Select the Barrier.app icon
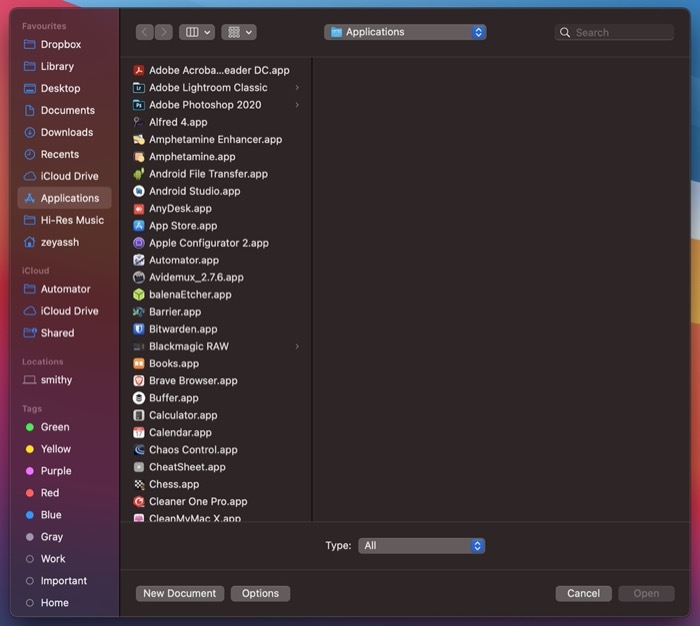 coord(139,312)
